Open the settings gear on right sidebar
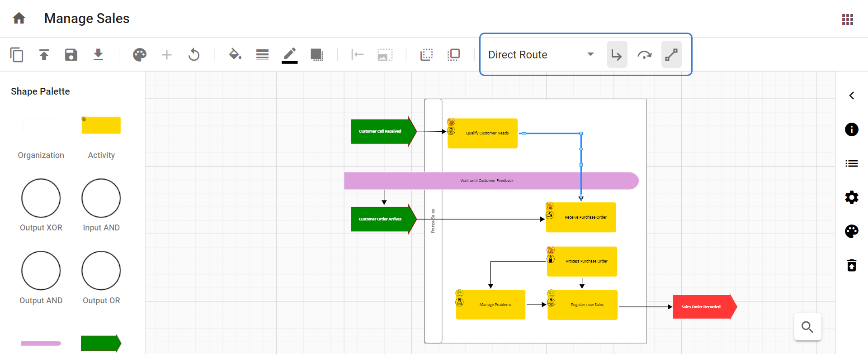Image resolution: width=868 pixels, height=354 pixels. (851, 197)
